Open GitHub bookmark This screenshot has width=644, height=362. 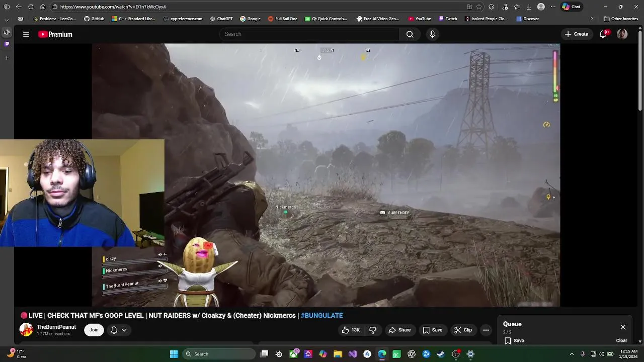tap(94, 19)
